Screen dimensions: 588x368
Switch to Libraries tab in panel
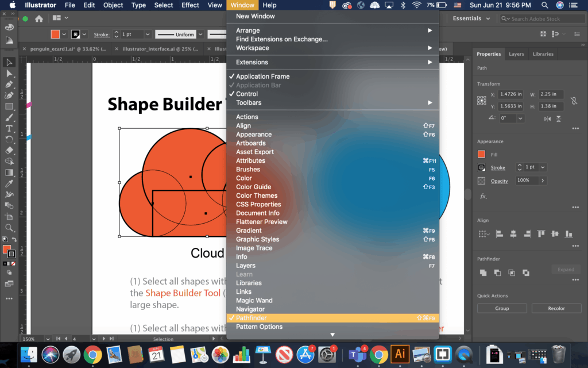click(543, 54)
